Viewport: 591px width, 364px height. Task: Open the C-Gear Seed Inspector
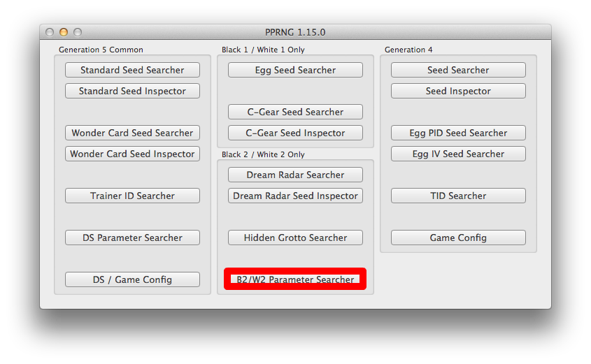295,133
